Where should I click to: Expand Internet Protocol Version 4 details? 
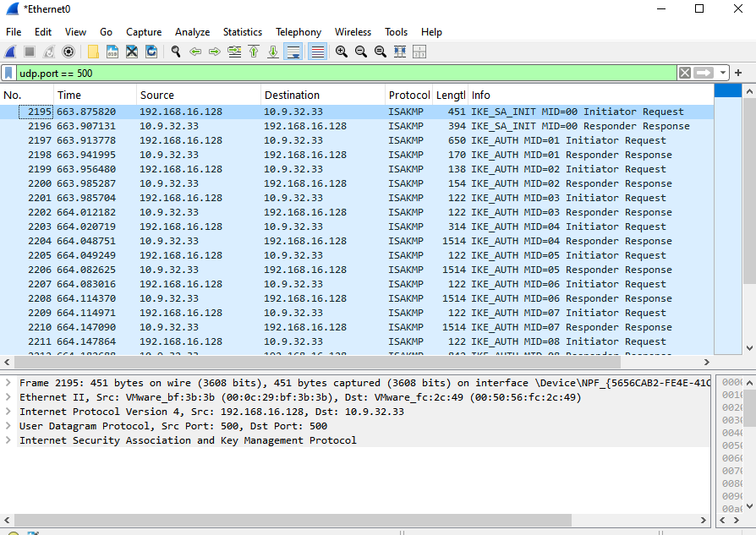(8, 411)
